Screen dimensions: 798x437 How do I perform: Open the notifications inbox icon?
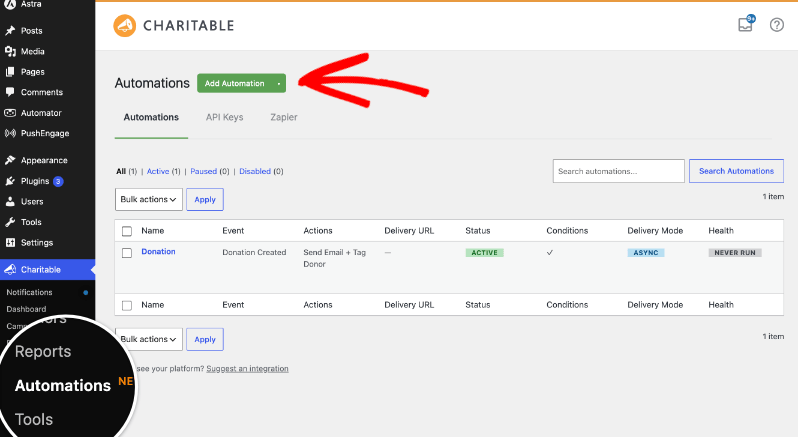coord(746,23)
